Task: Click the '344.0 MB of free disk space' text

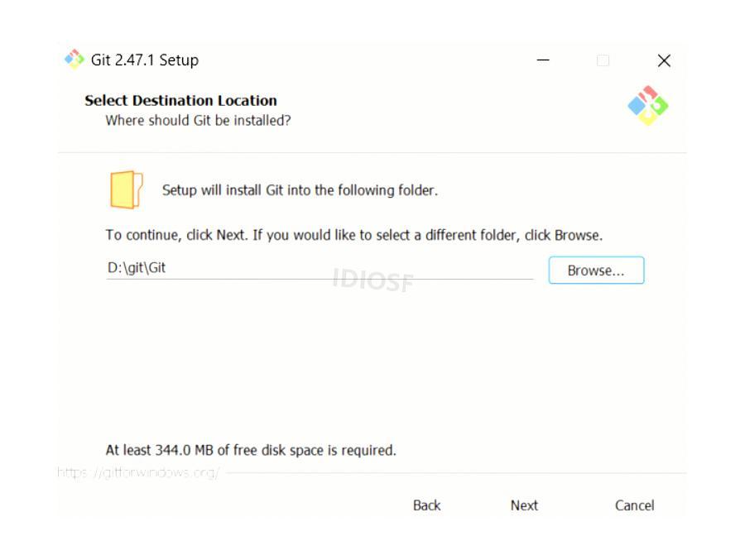Action: pyautogui.click(x=239, y=450)
